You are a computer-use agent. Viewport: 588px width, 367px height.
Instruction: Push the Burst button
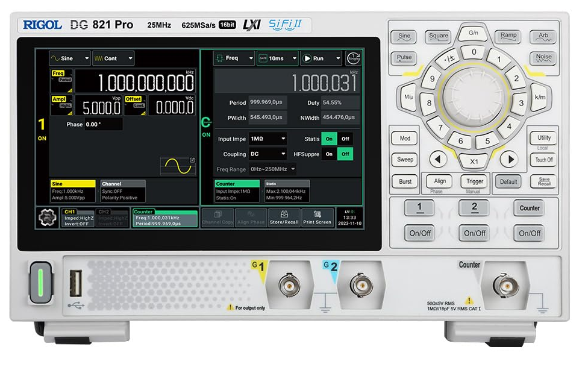coord(405,181)
